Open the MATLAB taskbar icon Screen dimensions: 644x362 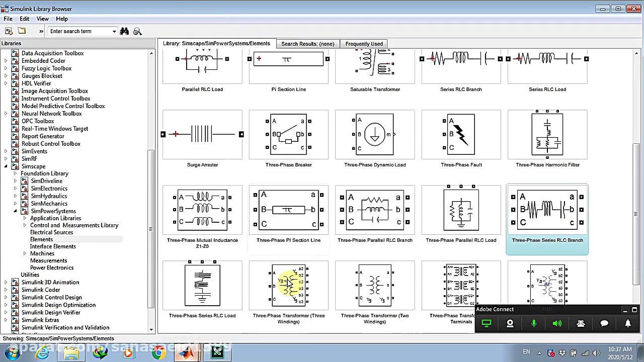click(x=187, y=352)
